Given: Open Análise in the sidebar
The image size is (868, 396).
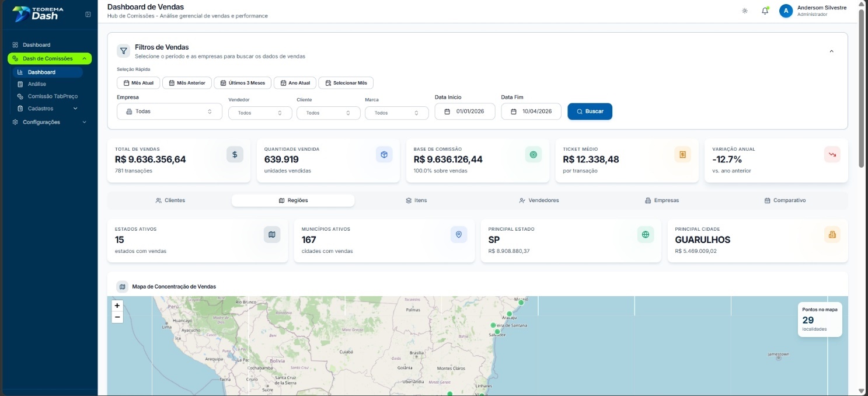Looking at the screenshot, I should click(47, 84).
